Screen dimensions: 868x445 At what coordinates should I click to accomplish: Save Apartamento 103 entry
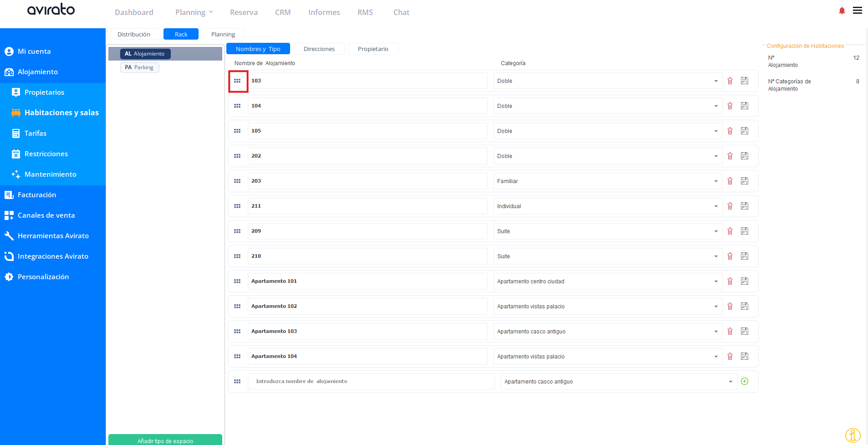click(745, 331)
